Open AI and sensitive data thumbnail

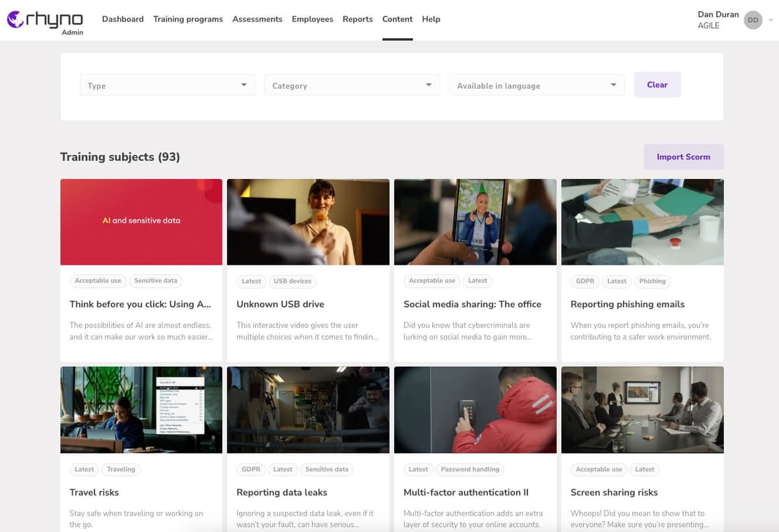click(141, 222)
